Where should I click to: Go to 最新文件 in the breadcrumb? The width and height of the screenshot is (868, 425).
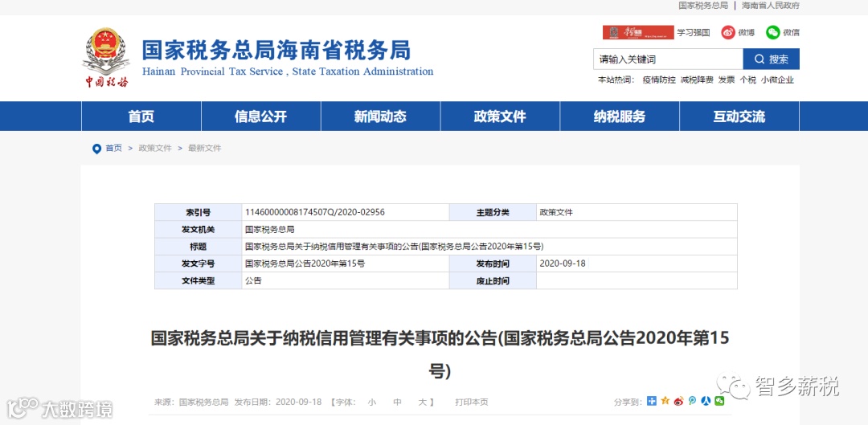[x=205, y=149]
